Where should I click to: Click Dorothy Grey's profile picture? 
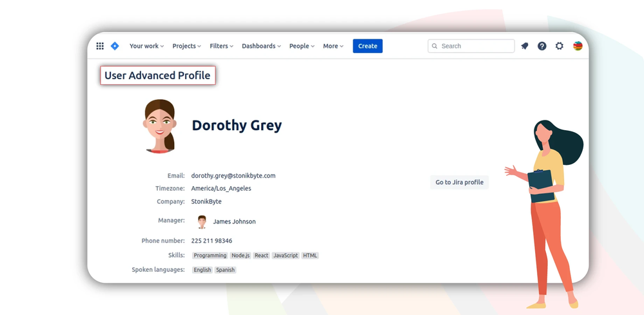(x=160, y=126)
